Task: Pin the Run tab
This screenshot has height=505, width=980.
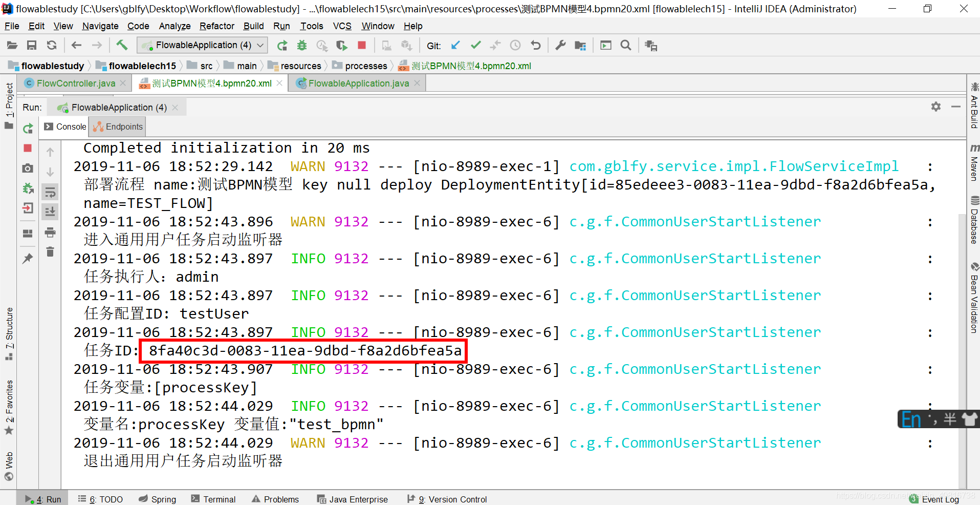Action: 28,258
